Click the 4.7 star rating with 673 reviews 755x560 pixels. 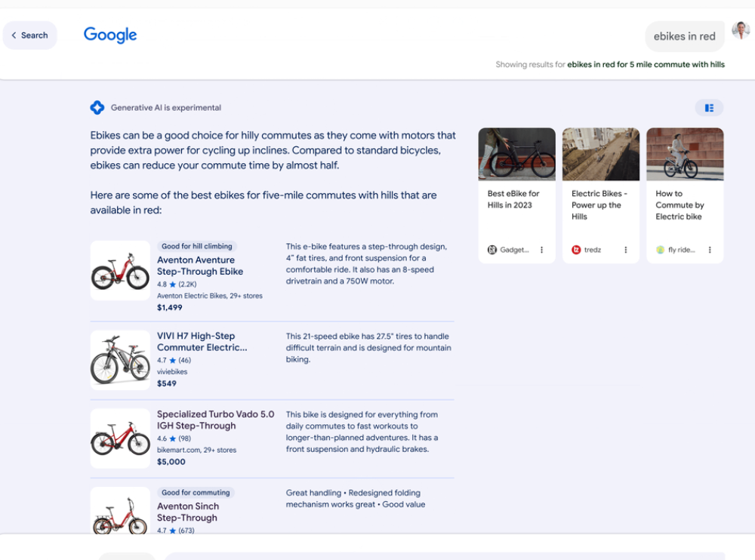(176, 530)
